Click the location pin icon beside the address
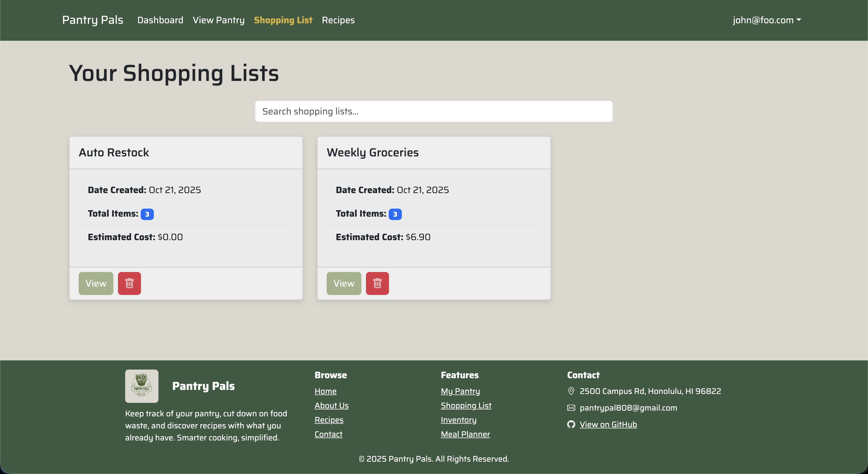Screen dimensions: 868x474 (x=571, y=391)
